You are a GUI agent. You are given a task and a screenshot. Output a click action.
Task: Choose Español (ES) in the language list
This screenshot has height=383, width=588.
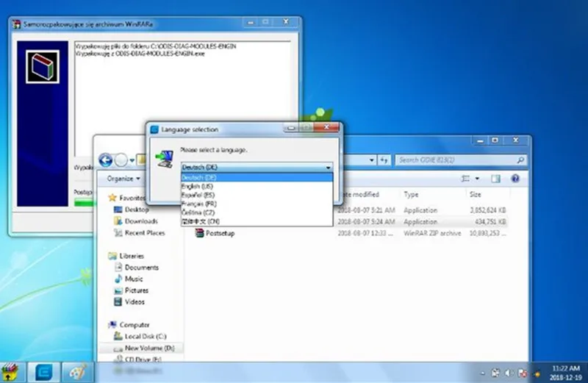click(x=257, y=195)
